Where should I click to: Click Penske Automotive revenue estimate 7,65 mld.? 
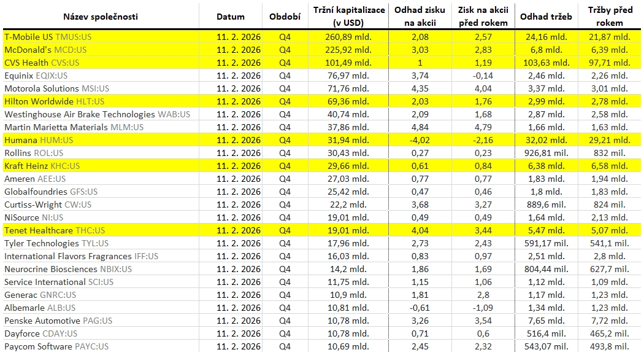pyautogui.click(x=546, y=321)
